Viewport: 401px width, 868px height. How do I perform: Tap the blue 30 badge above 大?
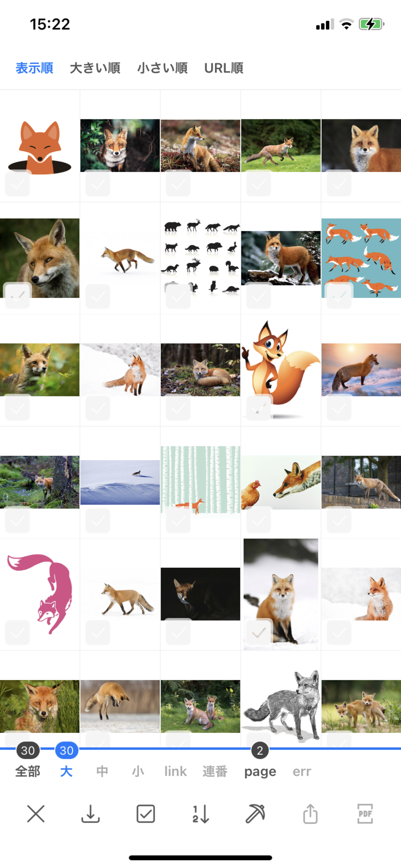[x=67, y=750]
